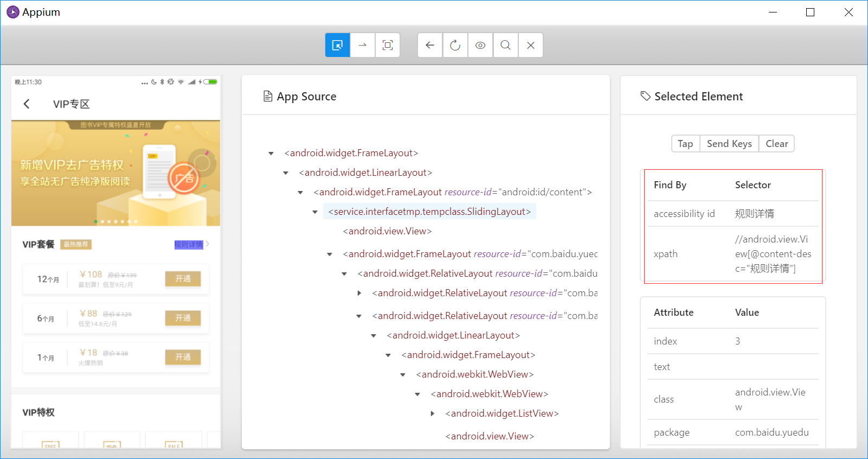Switch to Swipe By Coordinates mode
Image resolution: width=868 pixels, height=459 pixels.
[x=363, y=45]
